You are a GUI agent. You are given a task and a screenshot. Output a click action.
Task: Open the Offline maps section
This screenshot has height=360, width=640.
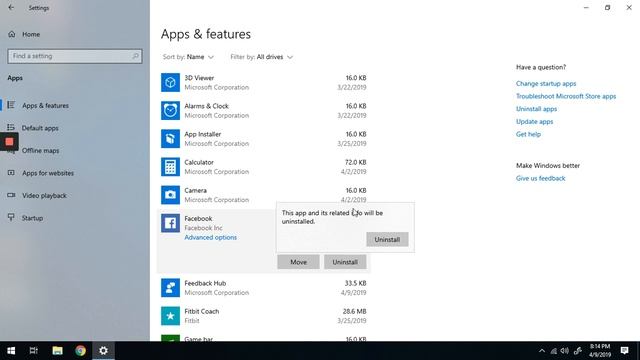[x=40, y=150]
